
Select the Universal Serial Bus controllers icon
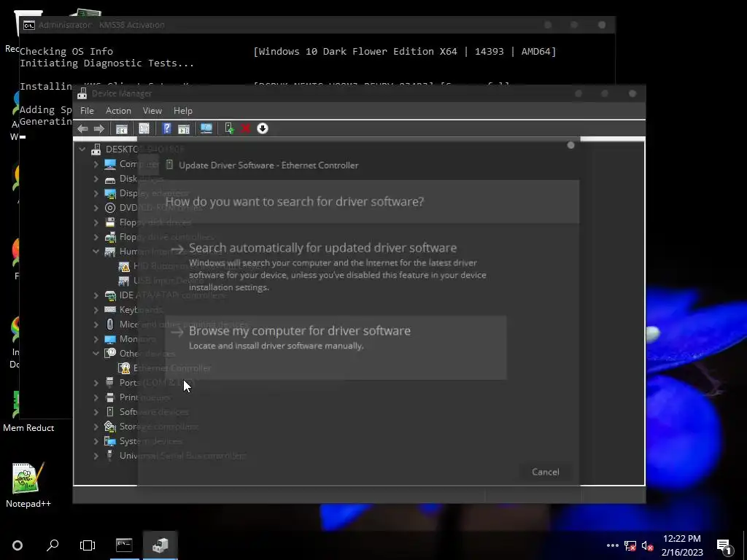point(110,456)
